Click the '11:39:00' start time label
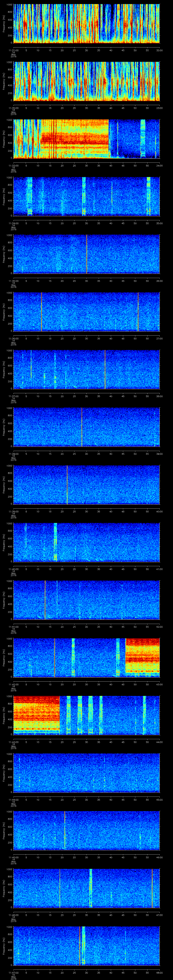 pyautogui.click(x=13, y=511)
